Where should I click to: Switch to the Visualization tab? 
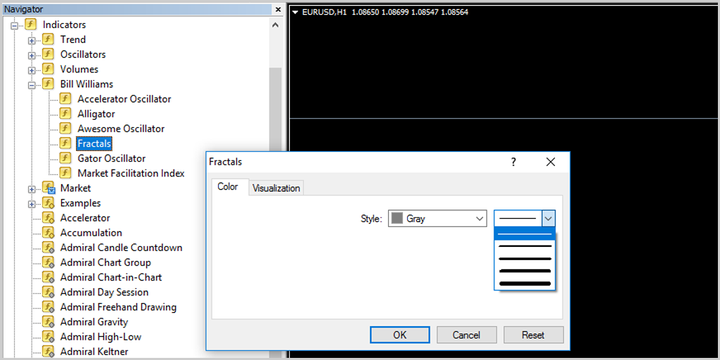coord(276,188)
